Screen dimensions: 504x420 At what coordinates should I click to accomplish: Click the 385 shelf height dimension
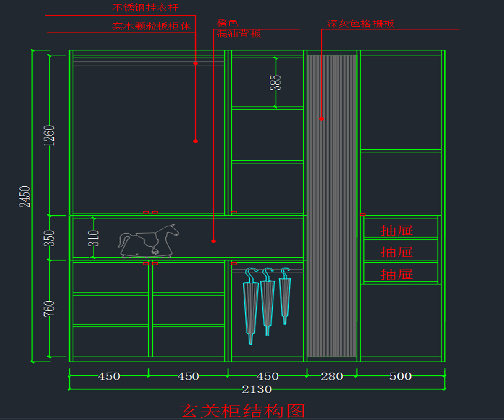(x=276, y=83)
